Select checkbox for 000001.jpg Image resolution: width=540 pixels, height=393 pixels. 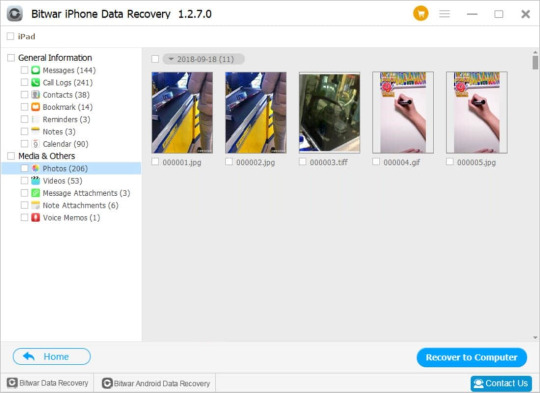click(155, 162)
